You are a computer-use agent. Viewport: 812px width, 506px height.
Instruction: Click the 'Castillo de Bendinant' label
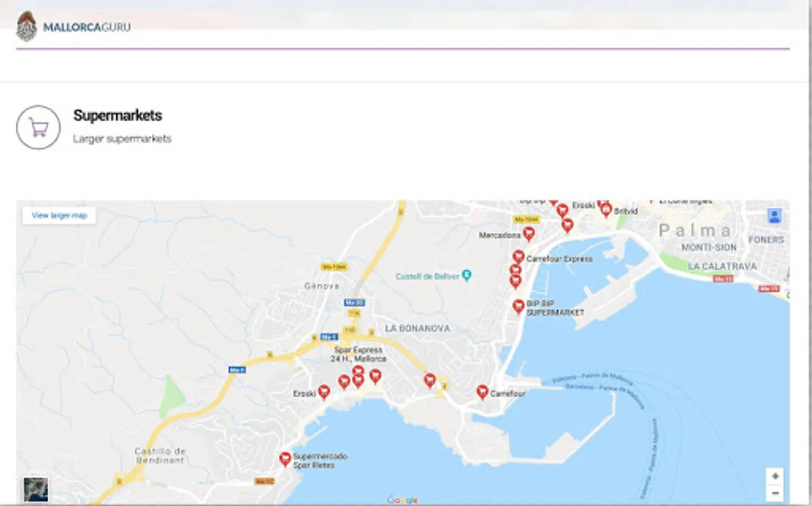[x=160, y=455]
